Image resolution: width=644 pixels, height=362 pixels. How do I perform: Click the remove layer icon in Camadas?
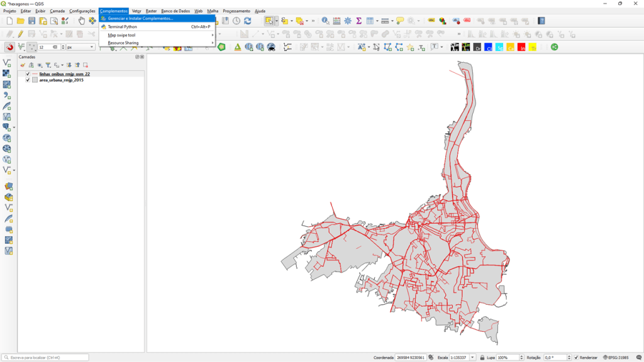coord(86,65)
